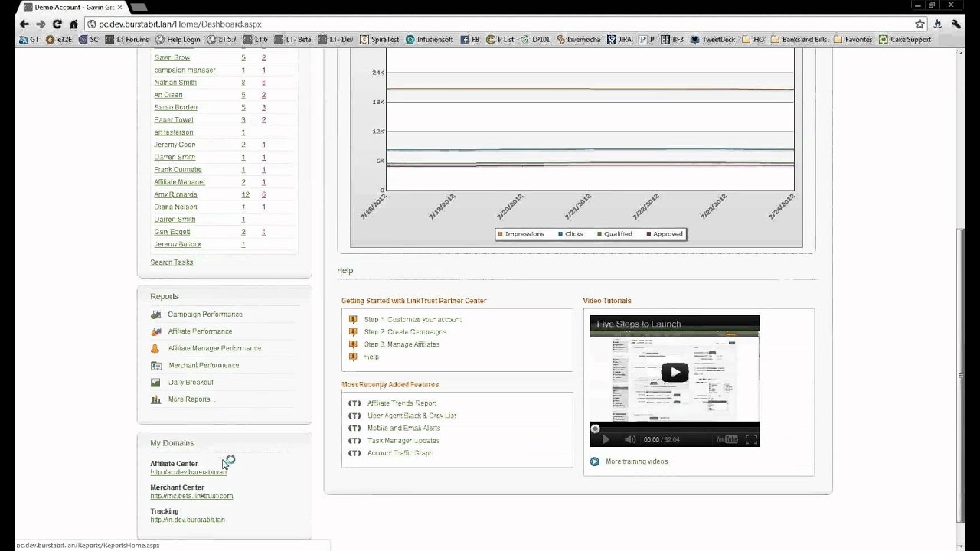The height and width of the screenshot is (551, 980).
Task: Click the Merchant Performance report icon
Action: [156, 365]
